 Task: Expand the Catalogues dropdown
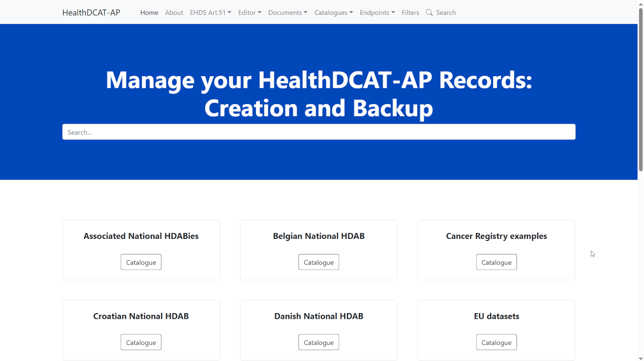tap(333, 13)
